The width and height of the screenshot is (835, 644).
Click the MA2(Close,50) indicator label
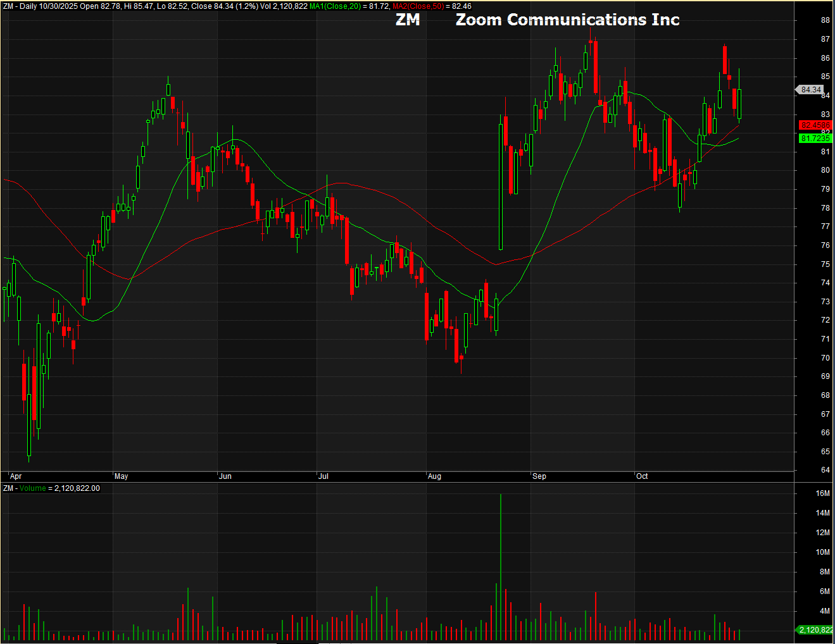pyautogui.click(x=418, y=6)
